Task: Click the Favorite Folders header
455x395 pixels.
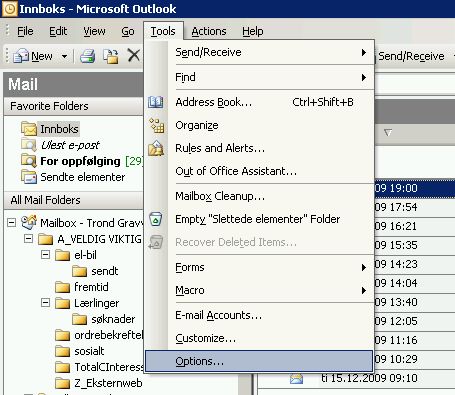Action: coord(73,106)
